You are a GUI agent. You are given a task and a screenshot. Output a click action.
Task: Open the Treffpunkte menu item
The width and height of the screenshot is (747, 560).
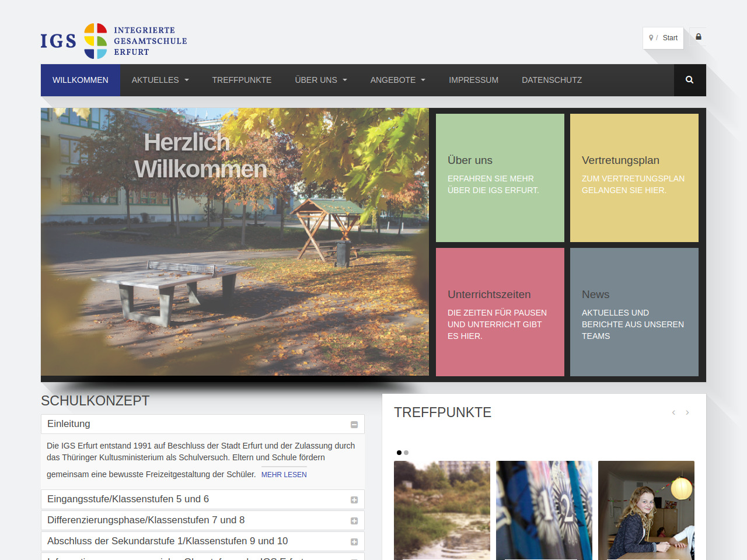point(242,80)
